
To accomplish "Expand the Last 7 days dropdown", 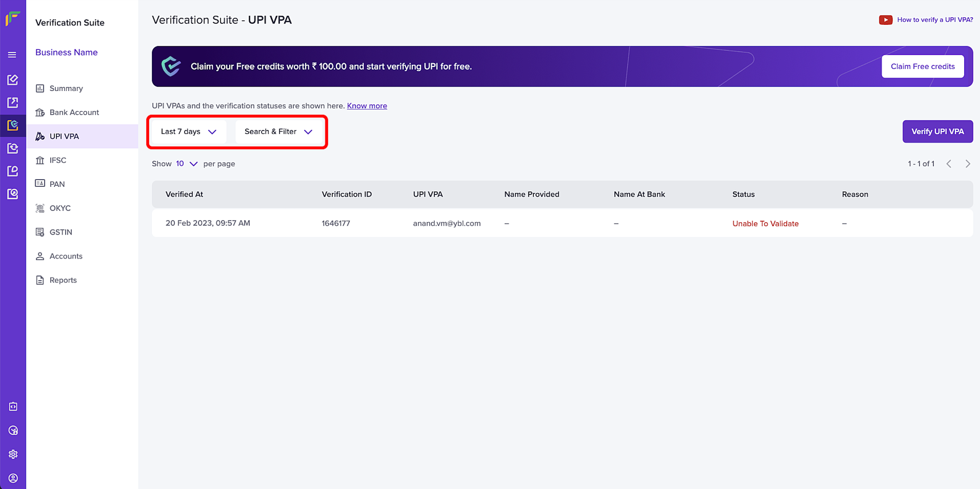I will coord(189,132).
